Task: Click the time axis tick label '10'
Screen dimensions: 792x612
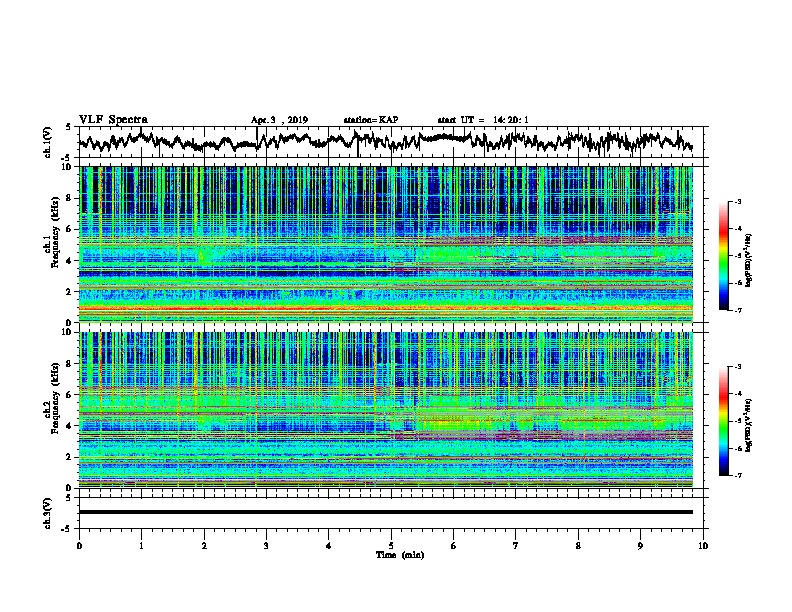Action: pyautogui.click(x=703, y=546)
